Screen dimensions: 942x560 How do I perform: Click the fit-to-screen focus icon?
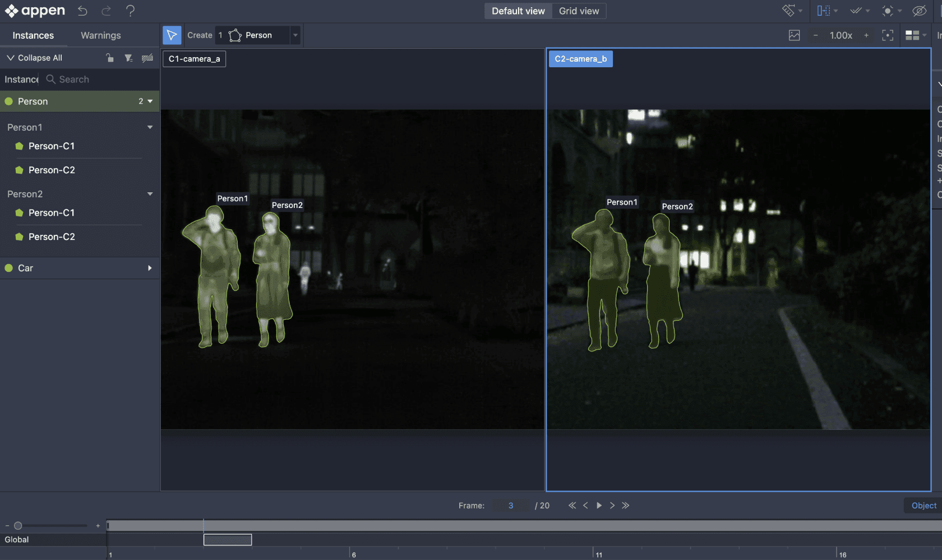(887, 35)
